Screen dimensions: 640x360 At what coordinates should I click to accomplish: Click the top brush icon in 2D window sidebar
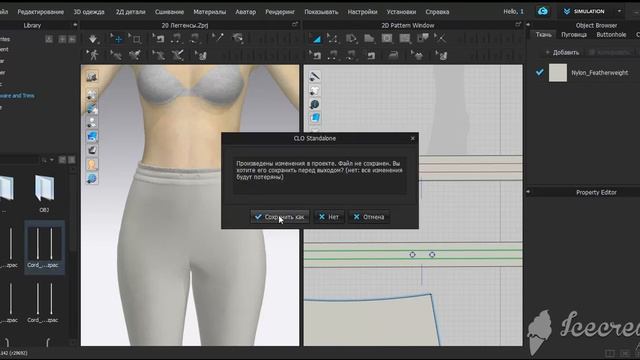[314, 76]
